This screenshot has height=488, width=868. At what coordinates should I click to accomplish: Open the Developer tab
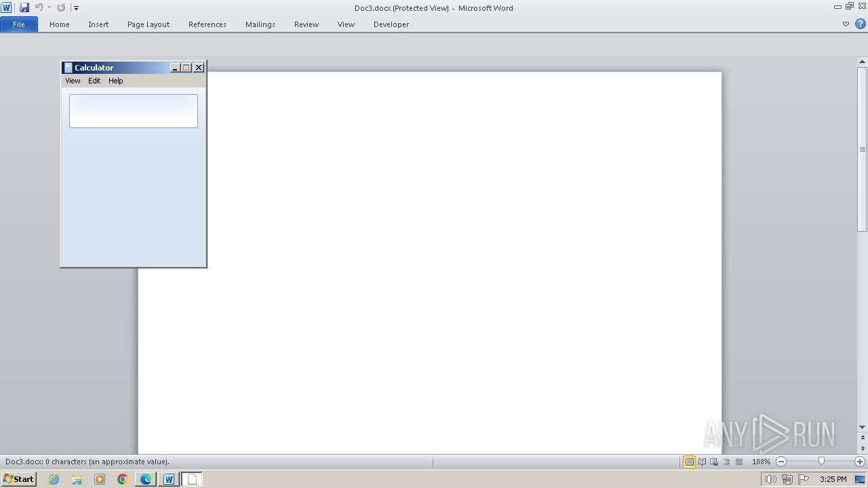(391, 24)
